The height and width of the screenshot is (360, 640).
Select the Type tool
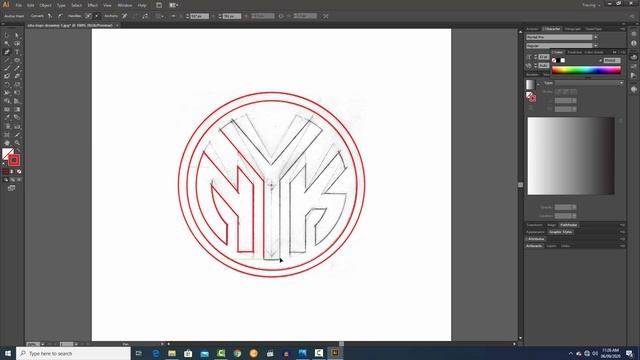click(17, 52)
